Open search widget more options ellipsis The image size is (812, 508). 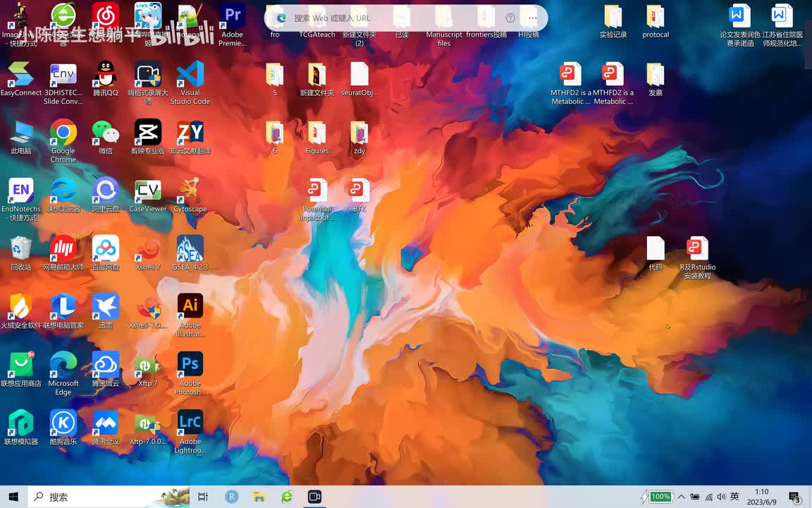[532, 18]
